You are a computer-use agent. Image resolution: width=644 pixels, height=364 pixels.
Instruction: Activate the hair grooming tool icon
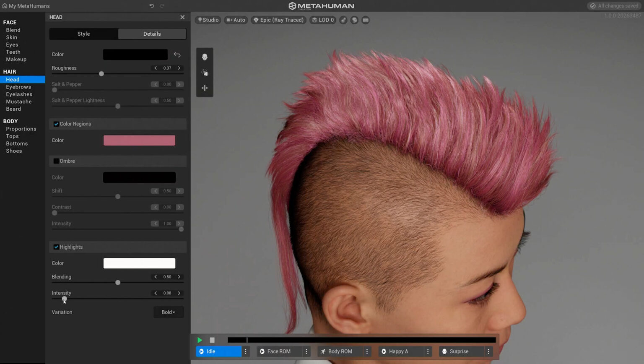coord(205,72)
